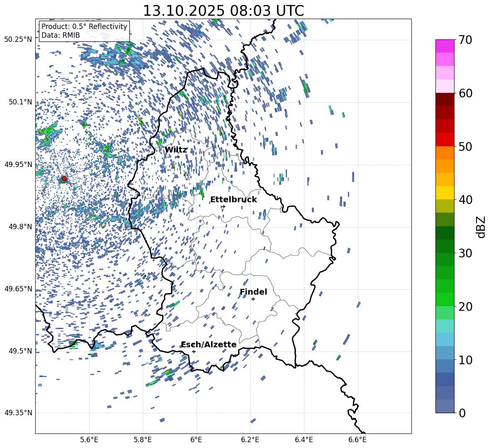Click the '5.8°E' longitude tick label

pos(143,440)
